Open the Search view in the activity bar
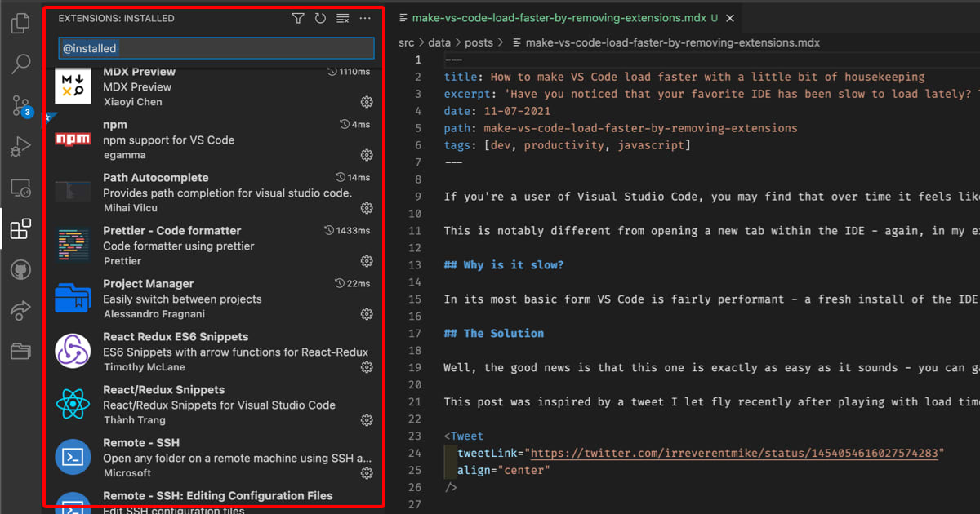Image resolution: width=980 pixels, height=514 pixels. click(x=20, y=64)
